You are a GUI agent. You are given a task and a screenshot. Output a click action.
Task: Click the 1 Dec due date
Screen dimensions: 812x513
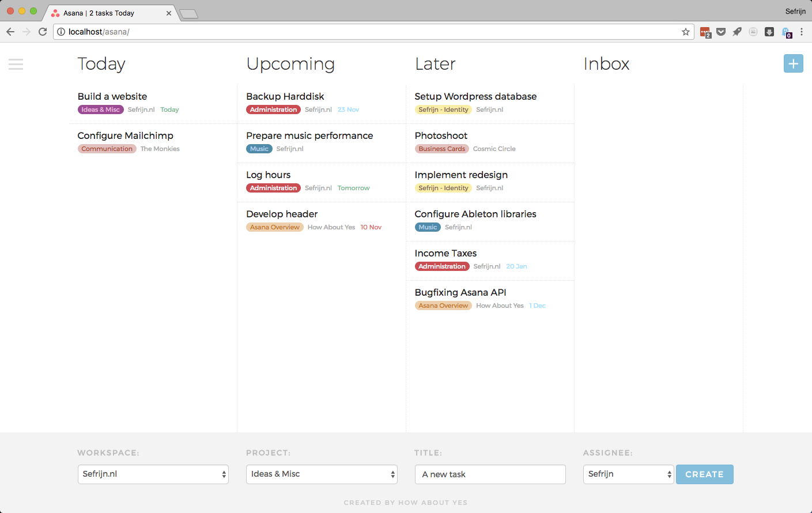click(537, 305)
